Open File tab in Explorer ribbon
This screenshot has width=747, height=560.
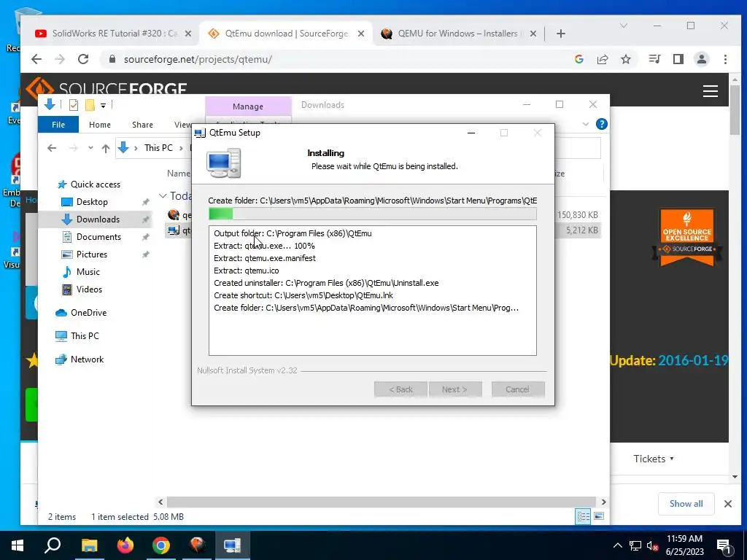pyautogui.click(x=58, y=124)
